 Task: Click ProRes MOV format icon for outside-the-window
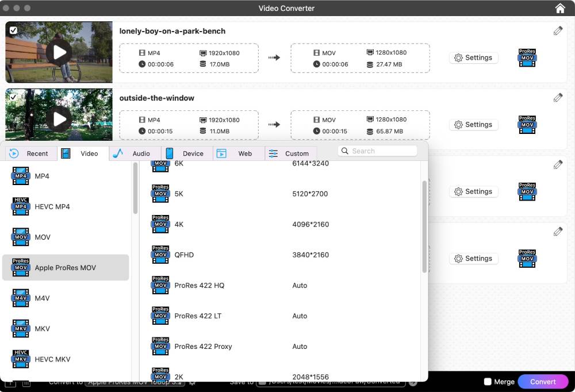click(x=527, y=124)
